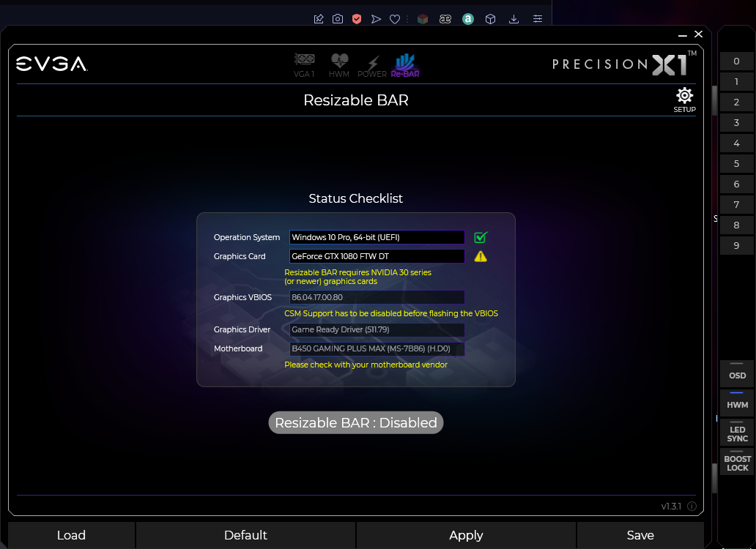The width and height of the screenshot is (756, 549).
Task: Click the Graphics VBIOS field 86.04.17.00.80
Action: (x=377, y=297)
